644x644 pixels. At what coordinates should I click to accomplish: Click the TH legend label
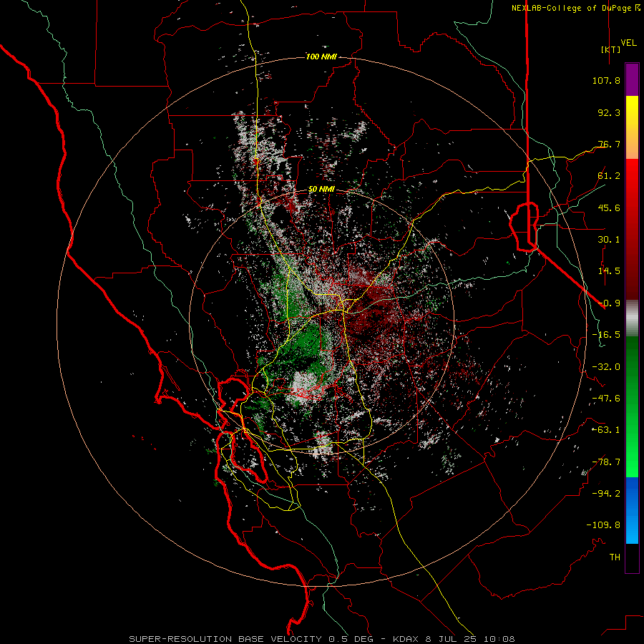tap(615, 557)
